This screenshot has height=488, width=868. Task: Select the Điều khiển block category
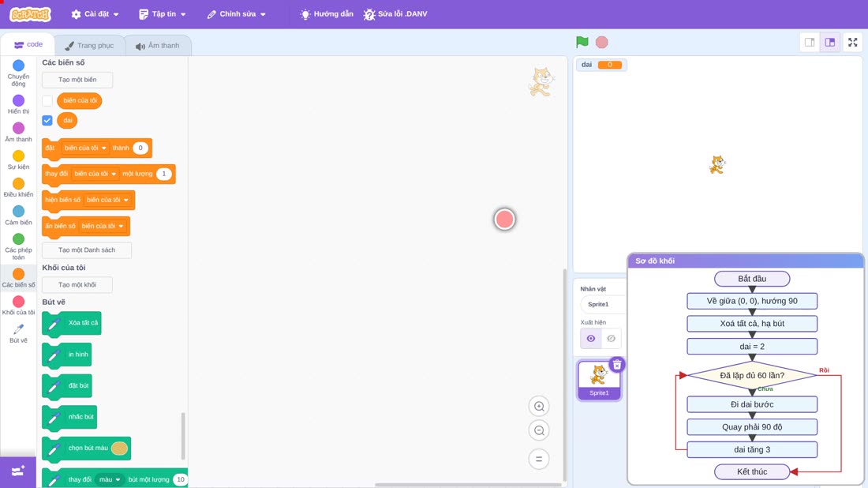point(18,188)
